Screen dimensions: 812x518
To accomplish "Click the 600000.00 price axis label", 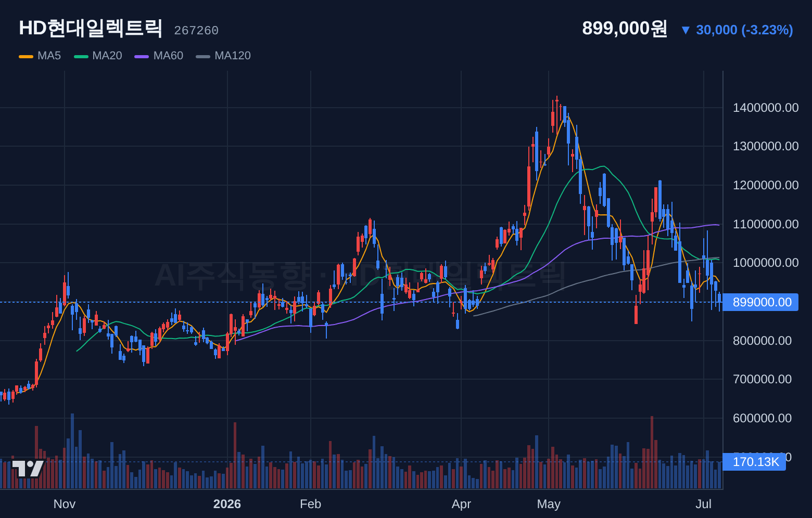I will (762, 418).
